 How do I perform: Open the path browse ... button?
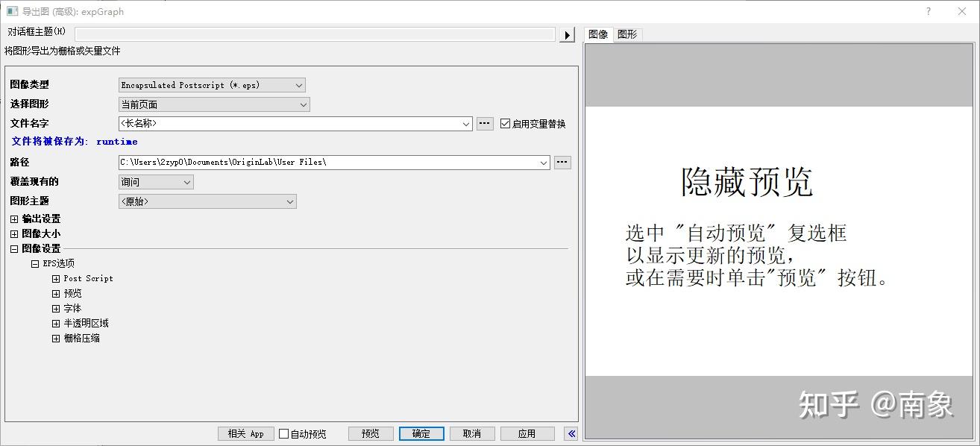coord(562,162)
